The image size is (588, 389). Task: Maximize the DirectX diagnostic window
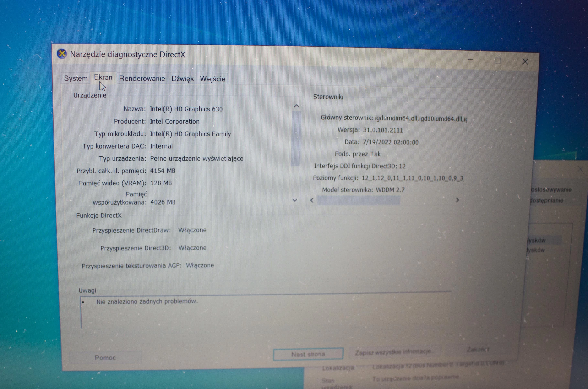click(x=498, y=61)
